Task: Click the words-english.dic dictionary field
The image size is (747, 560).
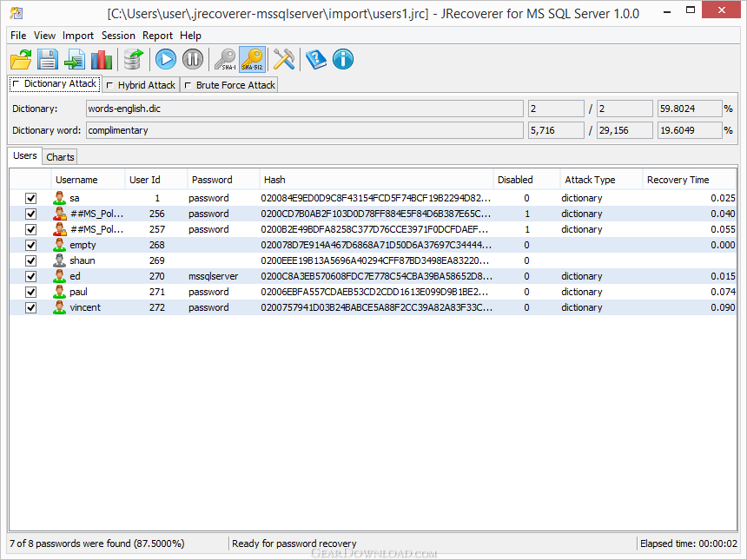Action: (x=305, y=109)
